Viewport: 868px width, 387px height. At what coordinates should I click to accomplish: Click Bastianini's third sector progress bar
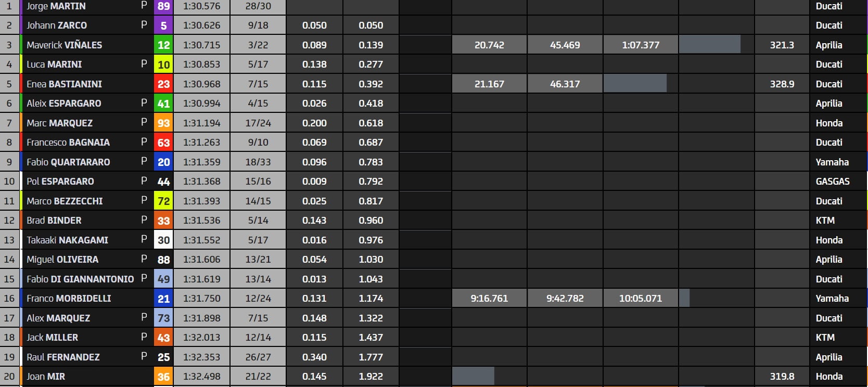pos(635,84)
